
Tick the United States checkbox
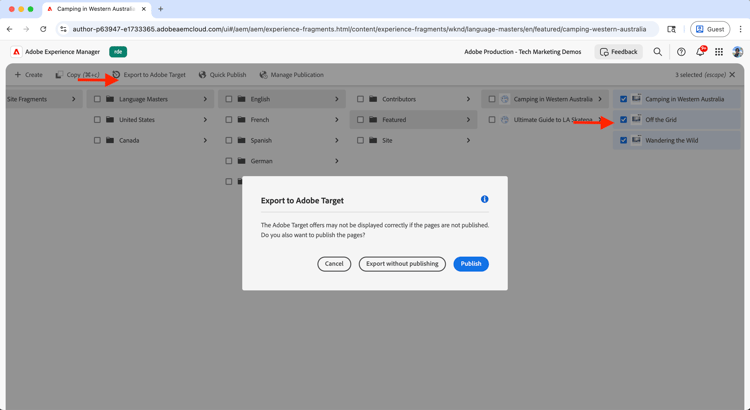98,120
